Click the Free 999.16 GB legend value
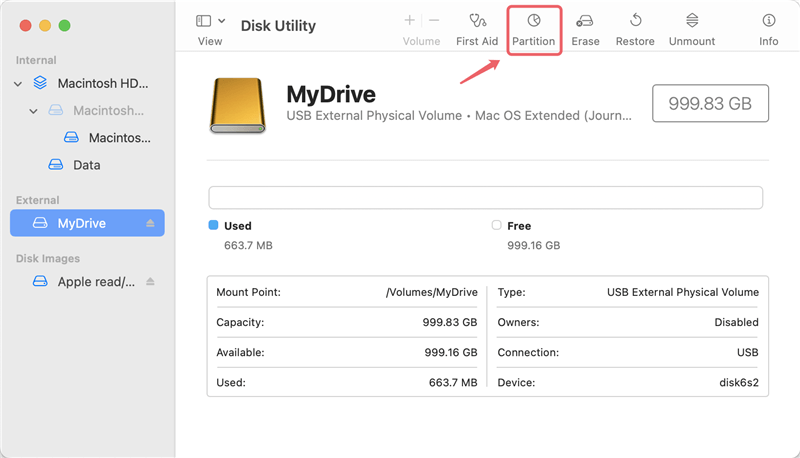 (534, 245)
